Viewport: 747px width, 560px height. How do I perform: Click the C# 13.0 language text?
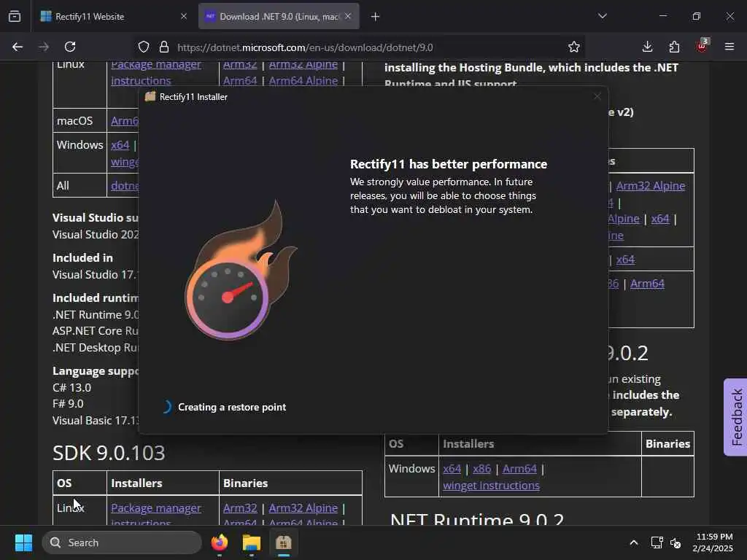coord(72,388)
